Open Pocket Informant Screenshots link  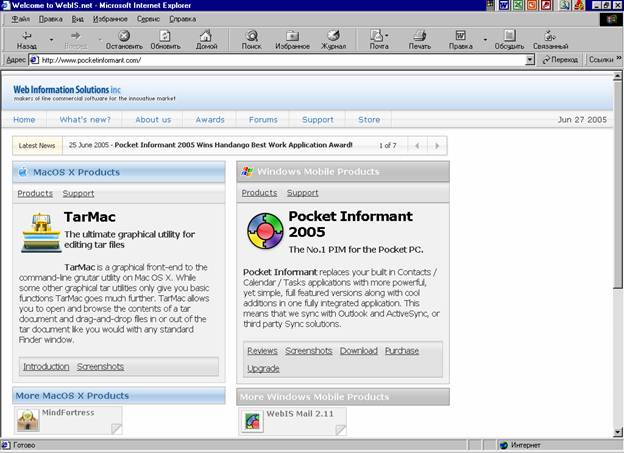coord(308,351)
